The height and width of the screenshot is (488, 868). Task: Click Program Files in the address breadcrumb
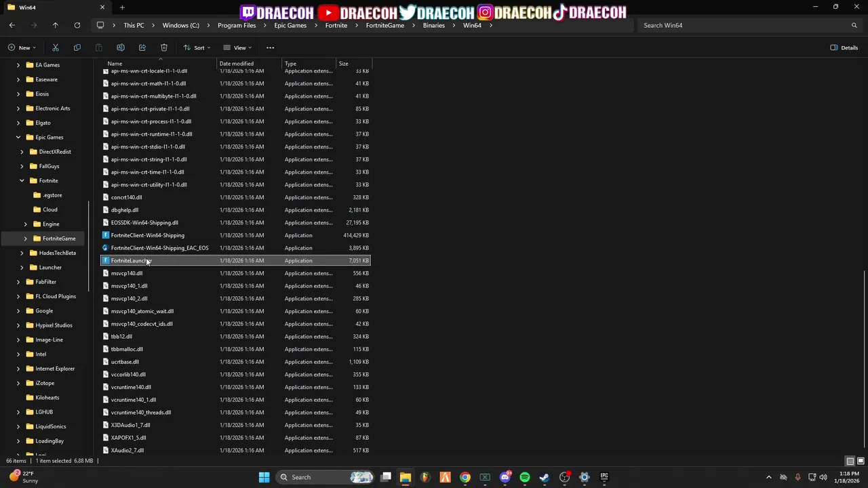pos(237,25)
